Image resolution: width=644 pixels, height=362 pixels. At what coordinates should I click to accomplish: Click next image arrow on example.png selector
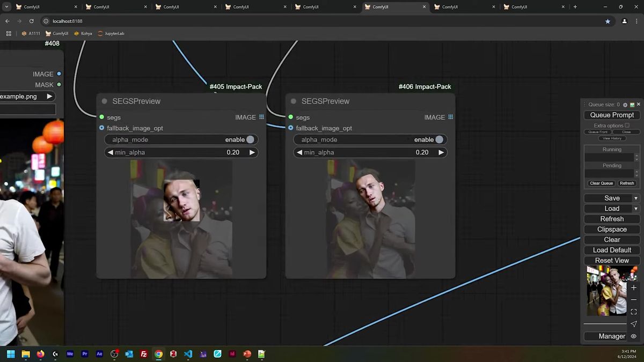point(49,97)
